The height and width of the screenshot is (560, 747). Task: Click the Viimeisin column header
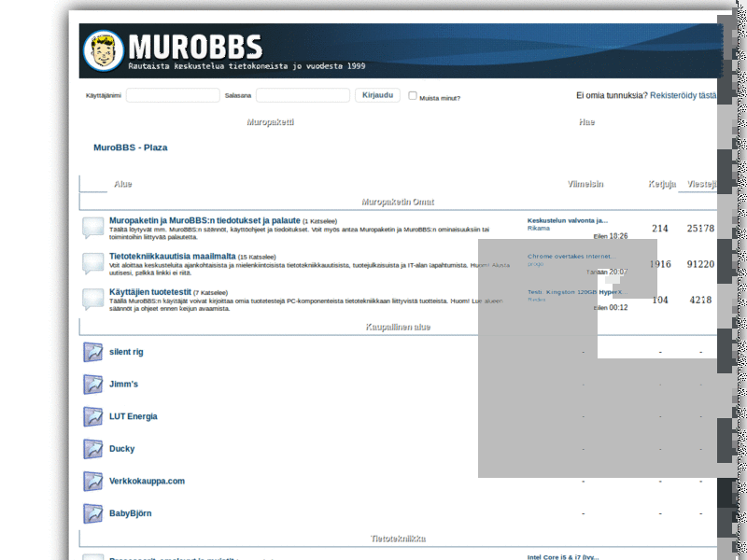pyautogui.click(x=585, y=184)
